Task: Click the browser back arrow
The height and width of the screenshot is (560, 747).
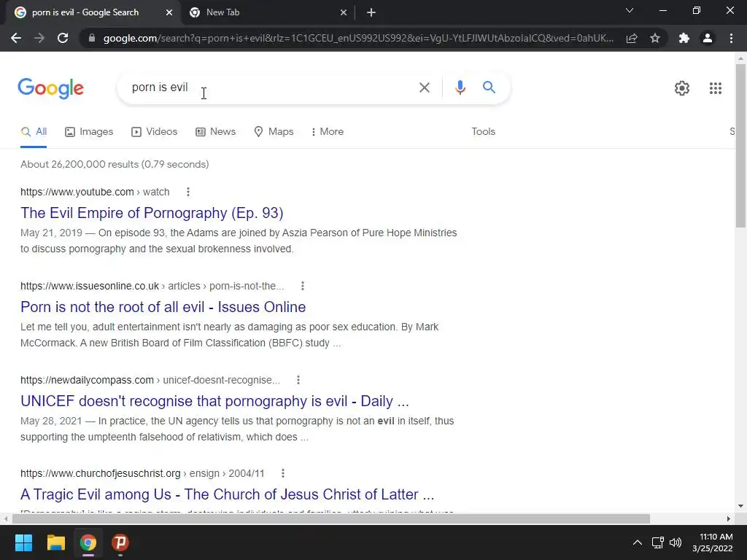Action: (16, 38)
